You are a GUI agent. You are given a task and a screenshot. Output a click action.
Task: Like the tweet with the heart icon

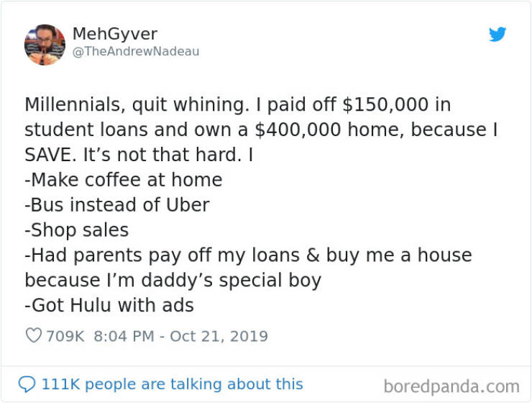pyautogui.click(x=33, y=335)
